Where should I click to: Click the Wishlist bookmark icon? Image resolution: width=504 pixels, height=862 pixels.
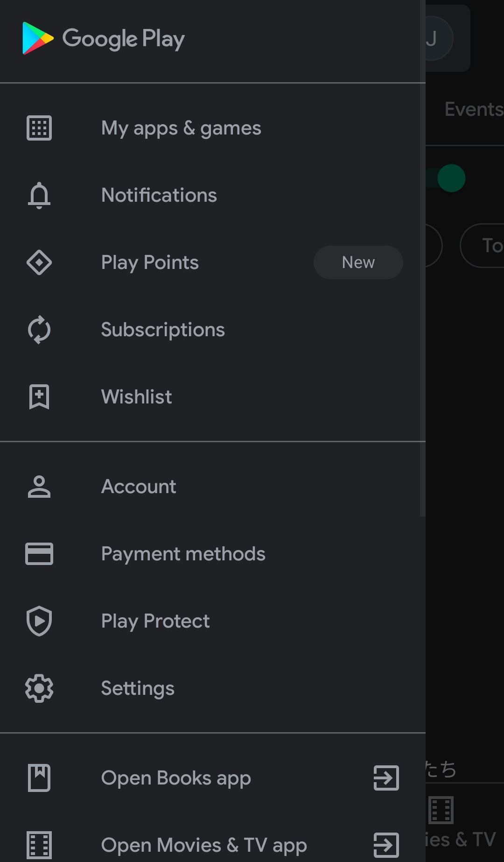point(39,397)
